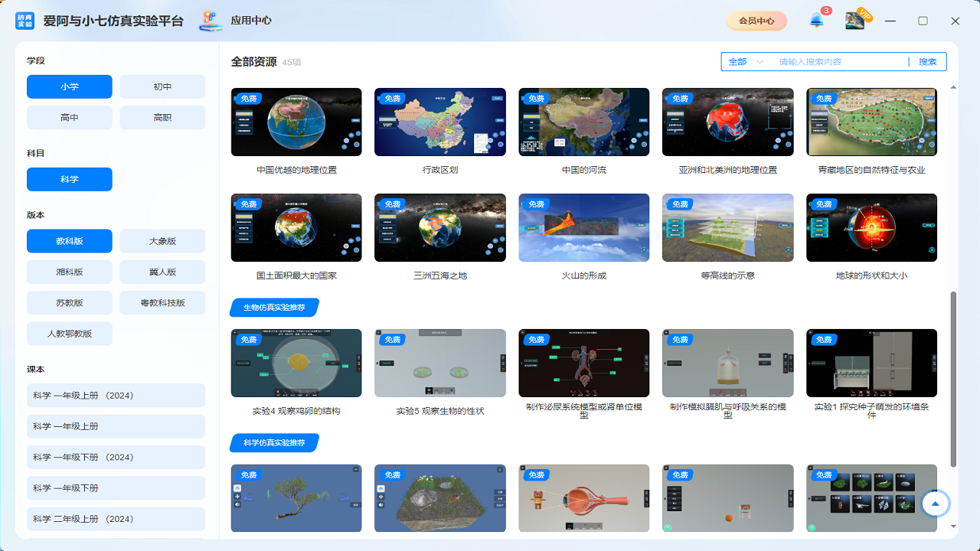Click the VIP user avatar
Viewport: 980px width, 551px height.
click(856, 21)
